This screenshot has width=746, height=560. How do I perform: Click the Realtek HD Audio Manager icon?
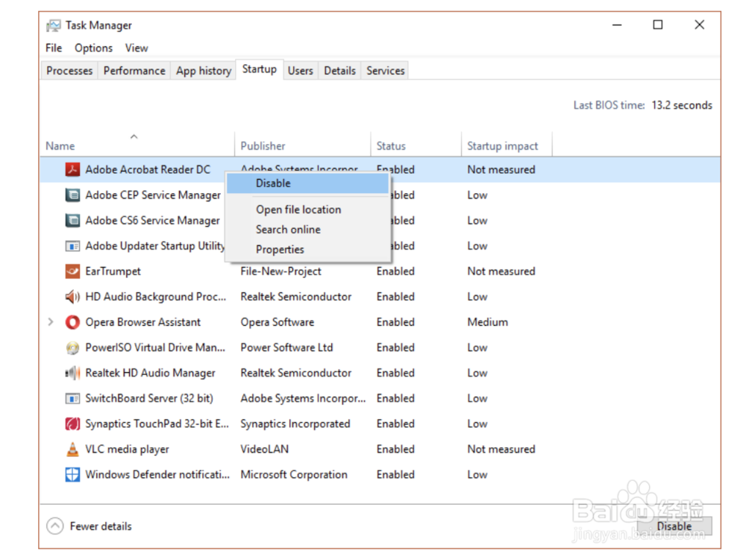[x=72, y=373]
